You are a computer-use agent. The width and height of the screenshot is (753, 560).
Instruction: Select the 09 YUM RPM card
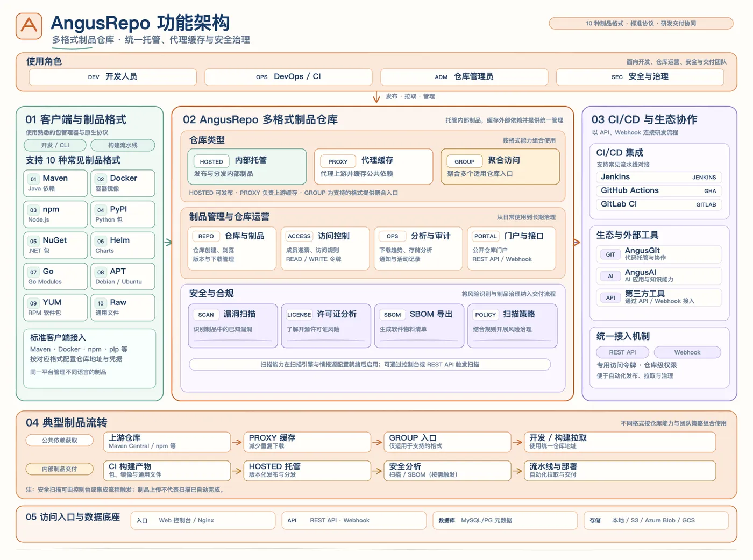pyautogui.click(x=55, y=308)
